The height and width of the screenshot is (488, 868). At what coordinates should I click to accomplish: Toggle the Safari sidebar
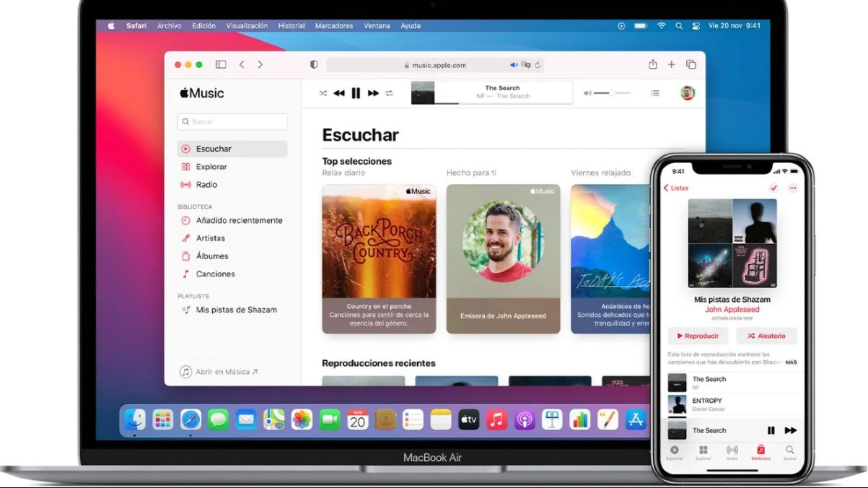(x=221, y=64)
